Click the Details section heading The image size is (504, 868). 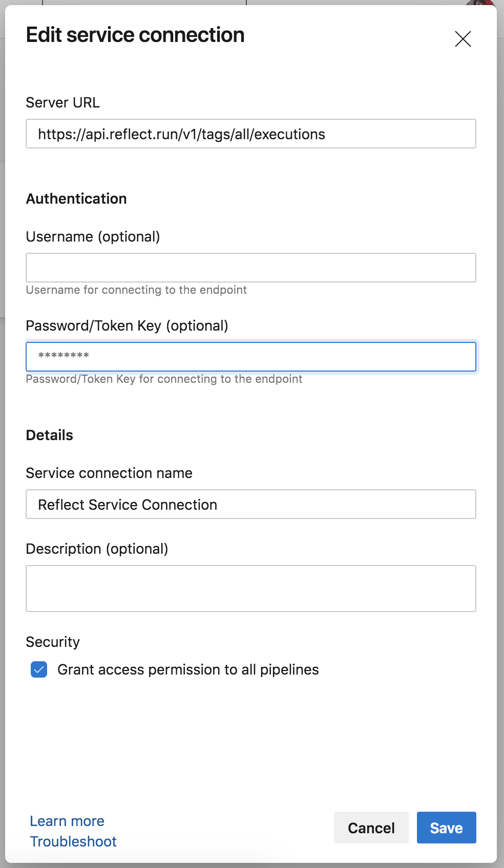pyautogui.click(x=50, y=435)
